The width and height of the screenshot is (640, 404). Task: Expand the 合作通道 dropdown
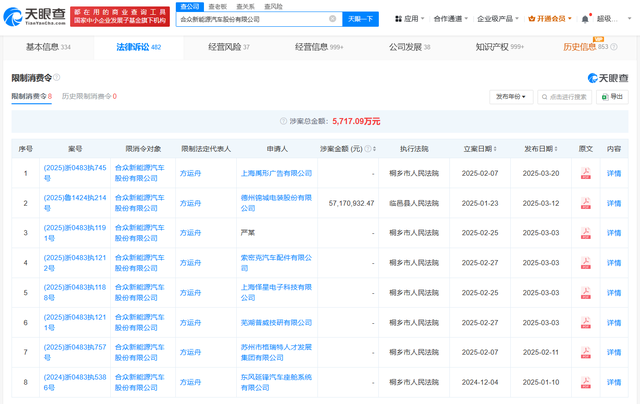coord(451,19)
